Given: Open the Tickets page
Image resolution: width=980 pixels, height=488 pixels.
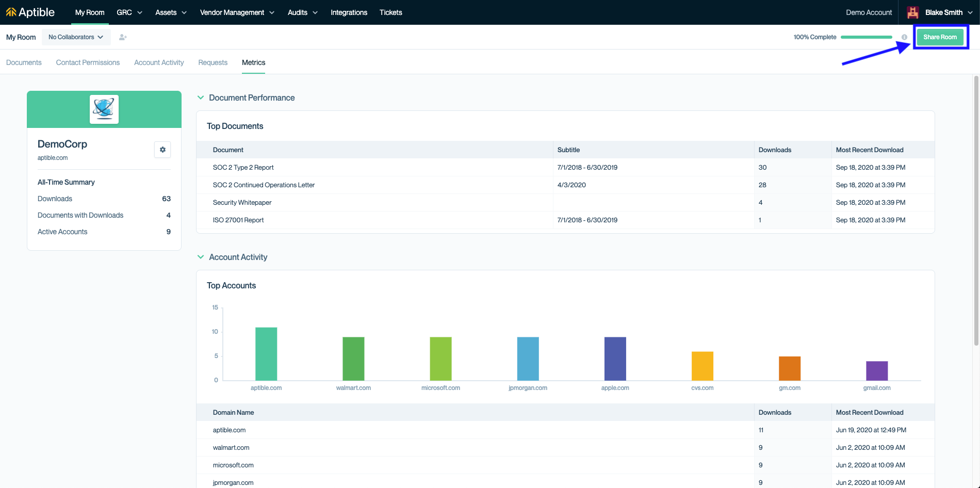Looking at the screenshot, I should [391, 12].
